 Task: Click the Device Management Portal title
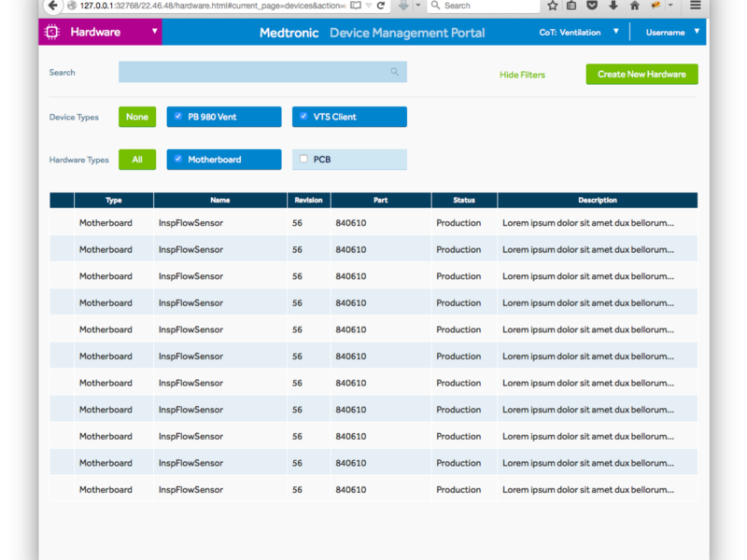[x=407, y=33]
